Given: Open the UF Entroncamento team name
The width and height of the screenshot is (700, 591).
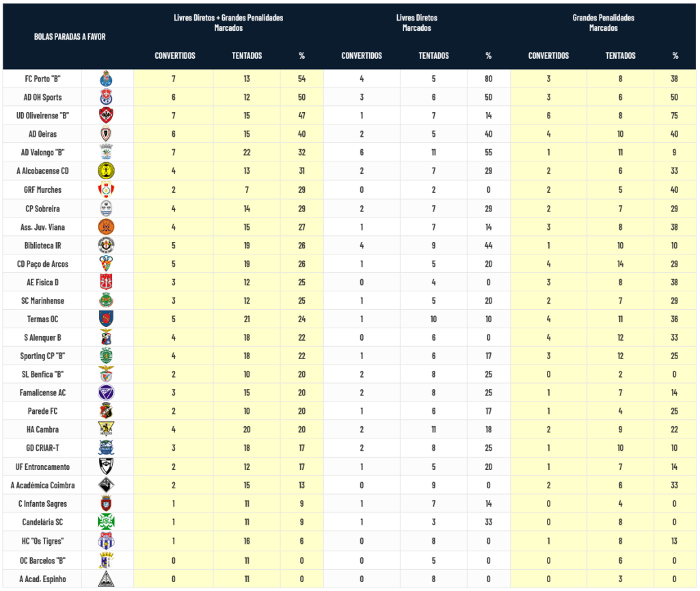Looking at the screenshot, I should click(x=42, y=467).
